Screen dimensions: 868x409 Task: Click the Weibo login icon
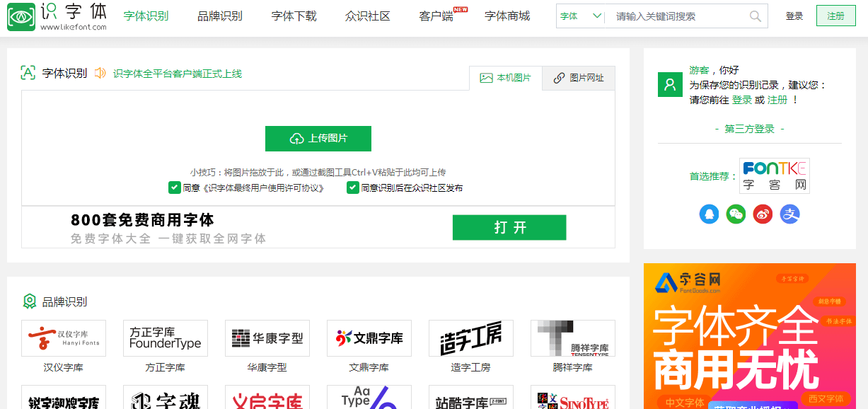pos(763,214)
